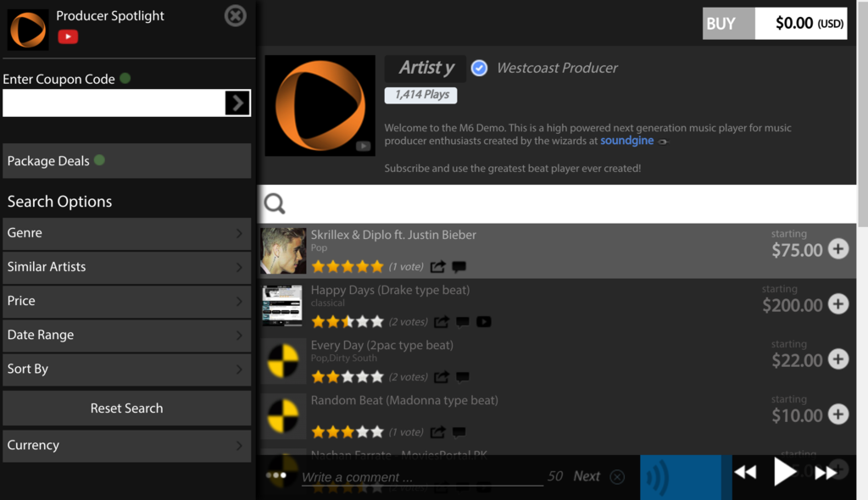Share the Happy Days track
Screen dimensions: 868x500
click(441, 322)
